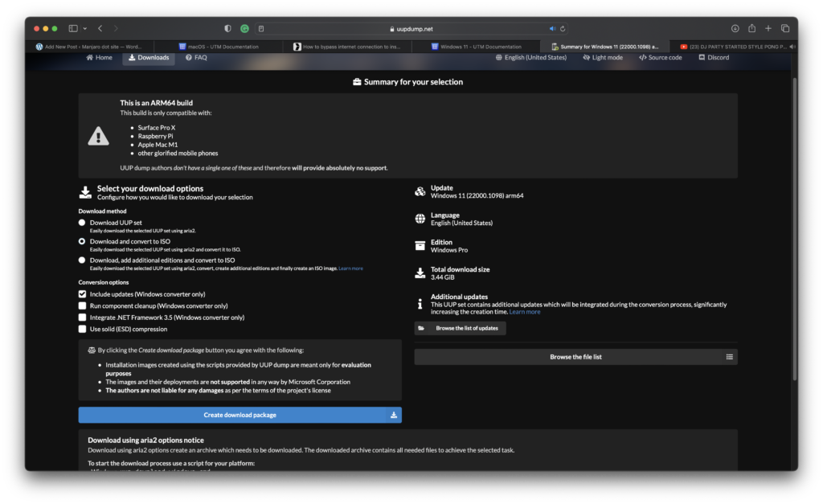Go to Home in site navigation

click(x=99, y=57)
